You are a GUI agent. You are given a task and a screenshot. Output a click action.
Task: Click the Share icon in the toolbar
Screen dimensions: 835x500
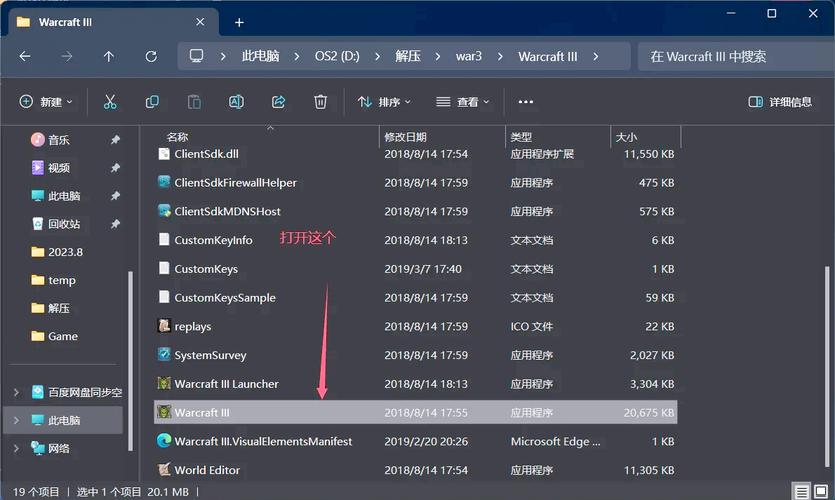(x=279, y=102)
